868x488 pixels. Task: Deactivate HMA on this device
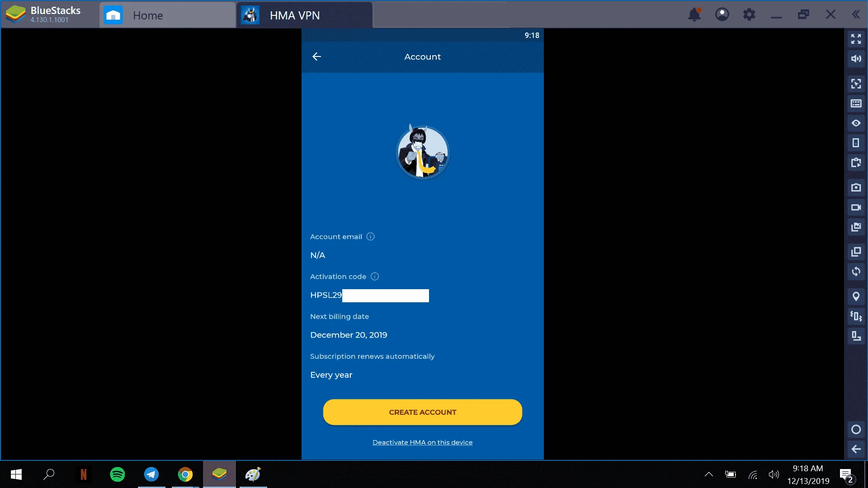coord(423,442)
